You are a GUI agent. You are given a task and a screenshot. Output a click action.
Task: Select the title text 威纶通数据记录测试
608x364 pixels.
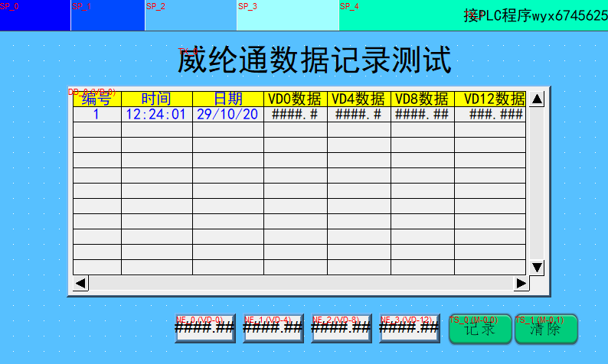tap(314, 60)
